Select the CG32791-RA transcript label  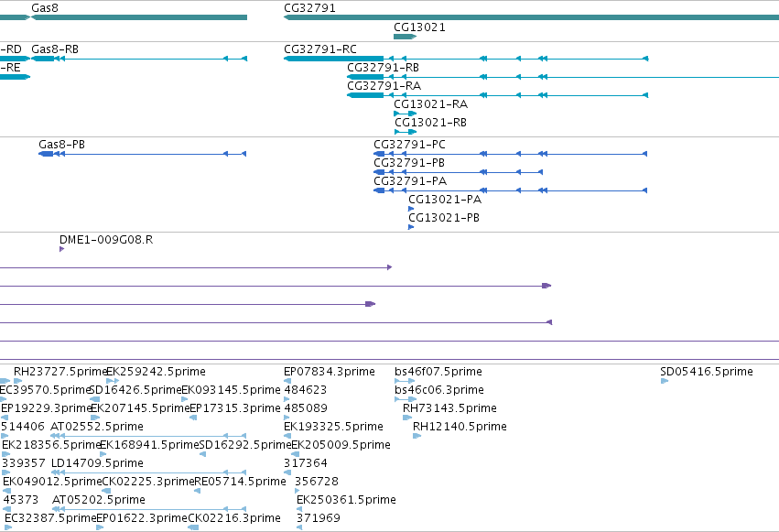point(384,86)
